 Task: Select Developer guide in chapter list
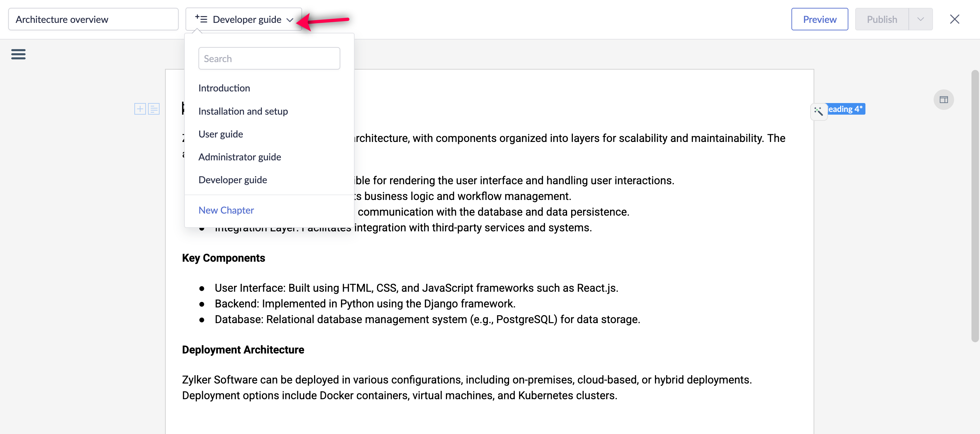(233, 180)
